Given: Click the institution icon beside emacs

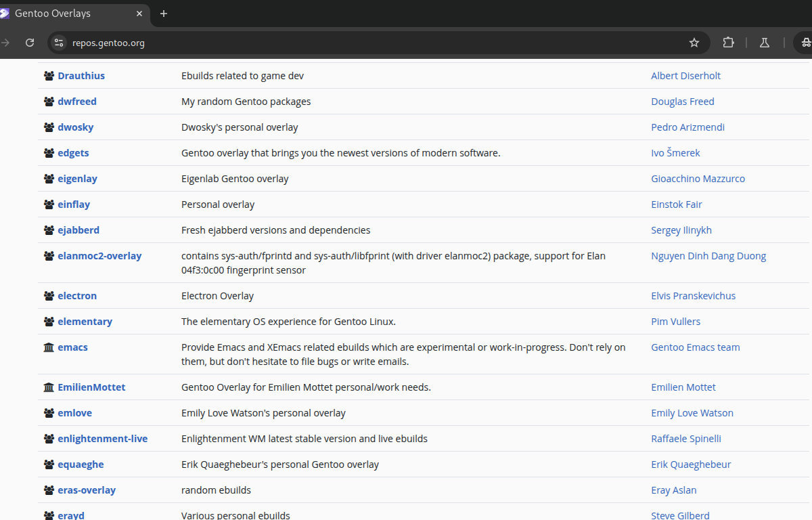Looking at the screenshot, I should [49, 347].
